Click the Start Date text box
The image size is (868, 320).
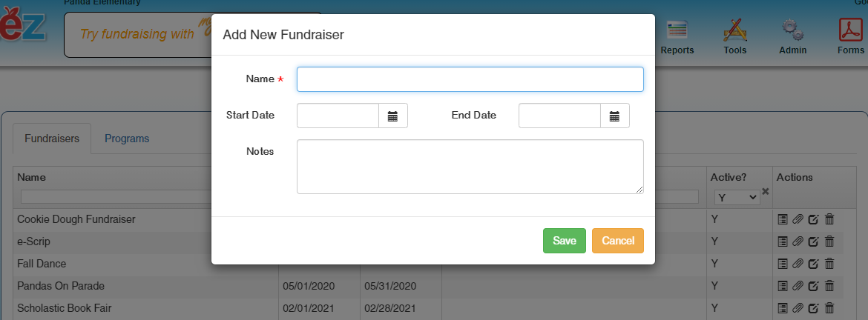coord(338,116)
